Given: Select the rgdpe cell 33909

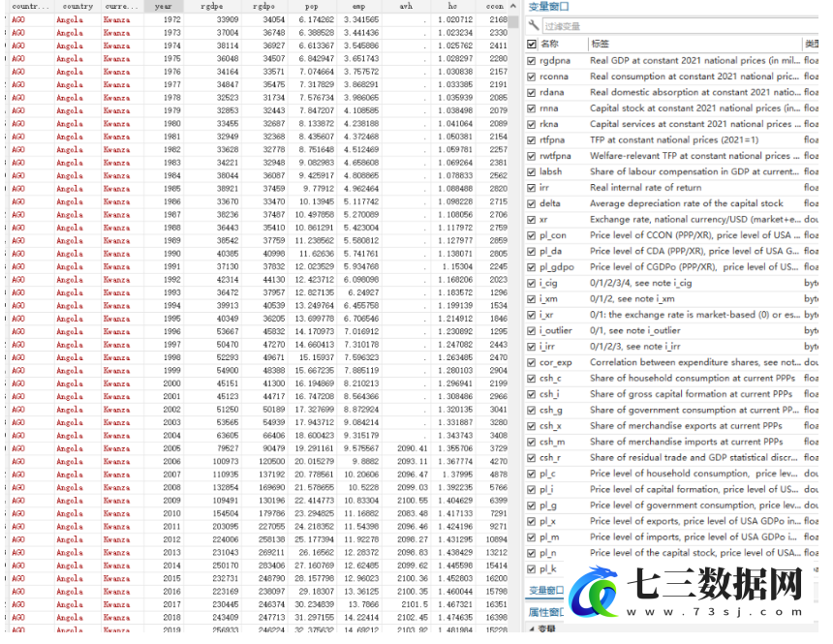Looking at the screenshot, I should 228,19.
